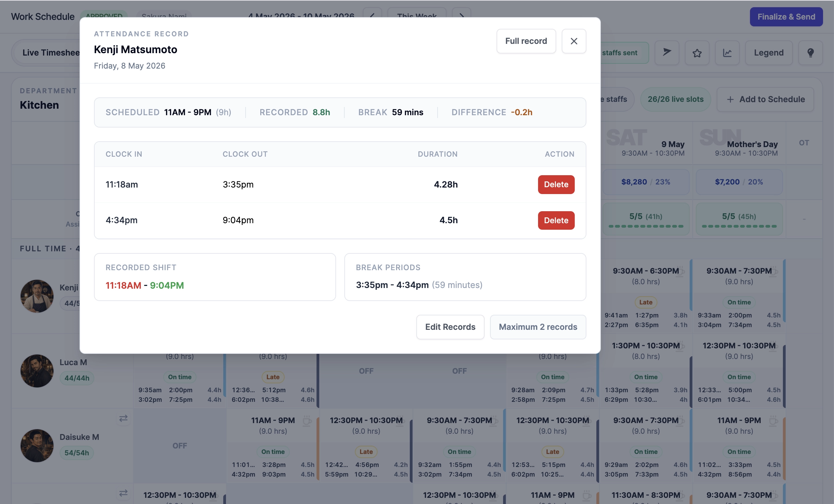
Task: Click the Live Timesheet tab
Action: [x=51, y=52]
